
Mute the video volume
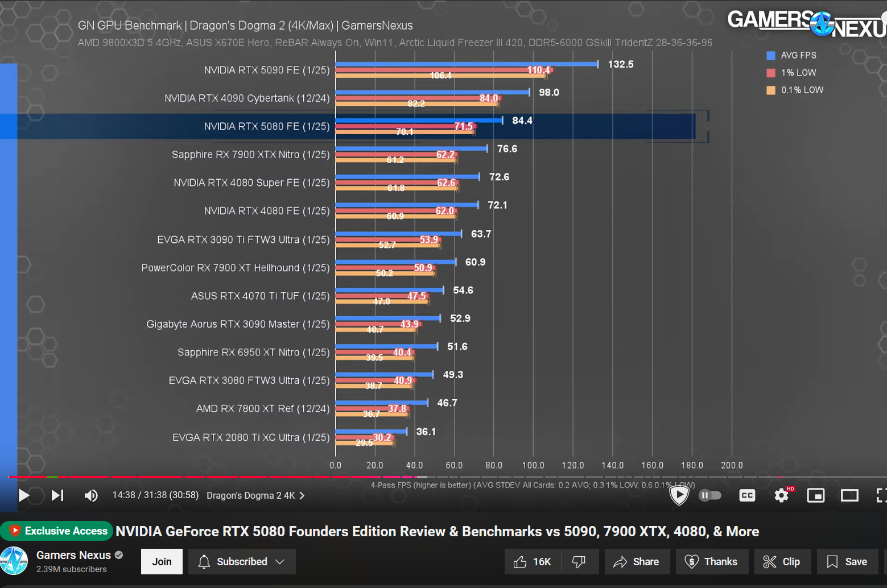coord(91,495)
